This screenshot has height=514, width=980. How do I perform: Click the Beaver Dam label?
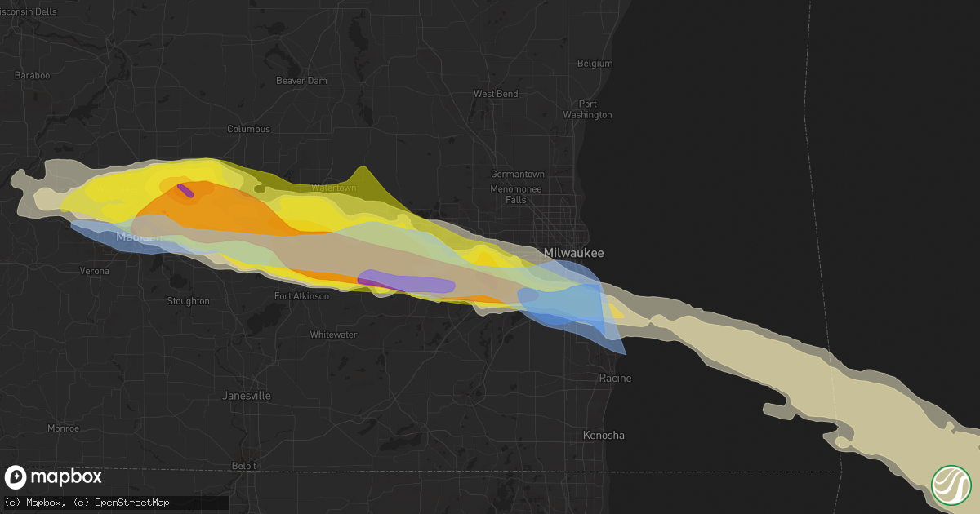click(x=301, y=81)
